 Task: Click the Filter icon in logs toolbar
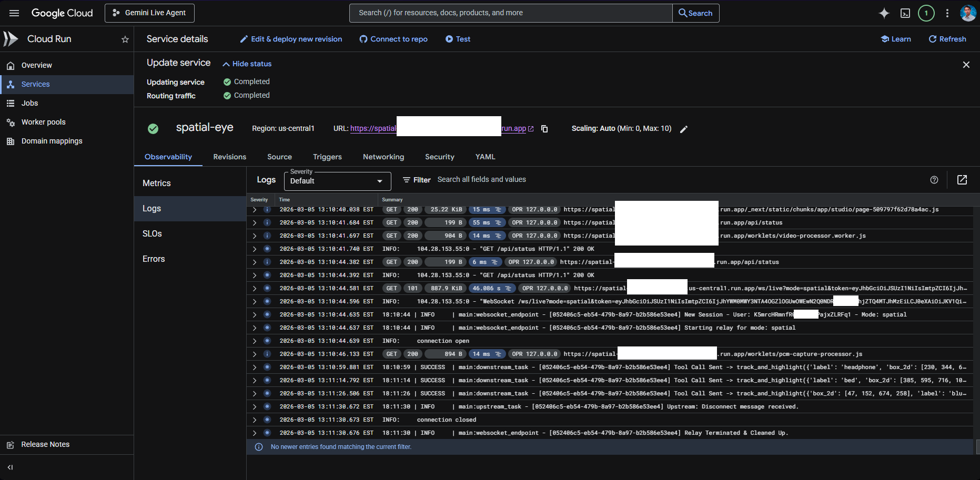click(407, 180)
